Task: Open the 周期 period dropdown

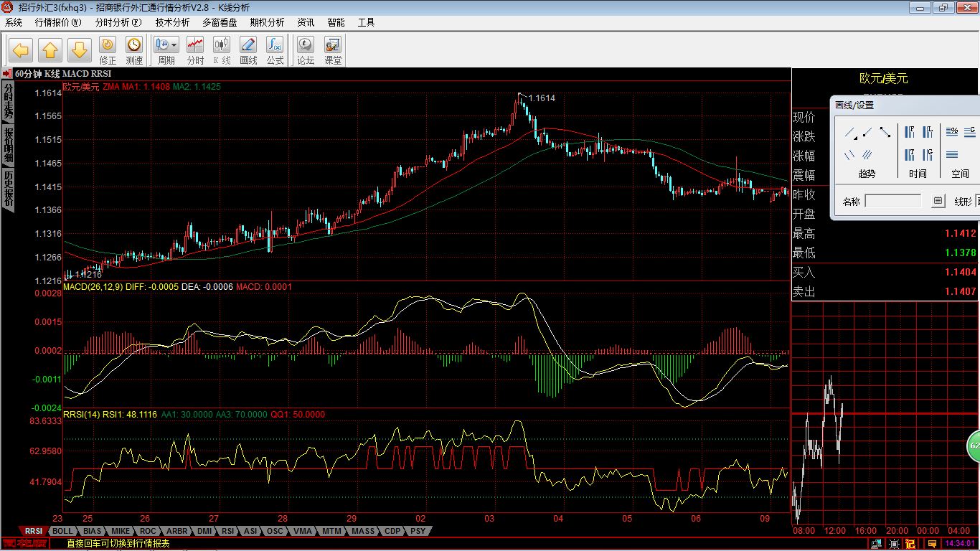Action: click(166, 51)
